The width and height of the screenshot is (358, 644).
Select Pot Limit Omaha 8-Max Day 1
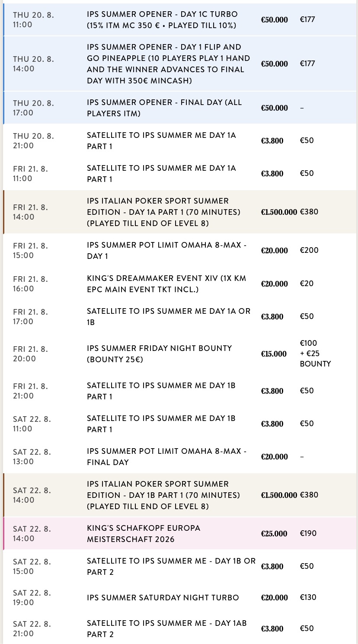pos(179,251)
